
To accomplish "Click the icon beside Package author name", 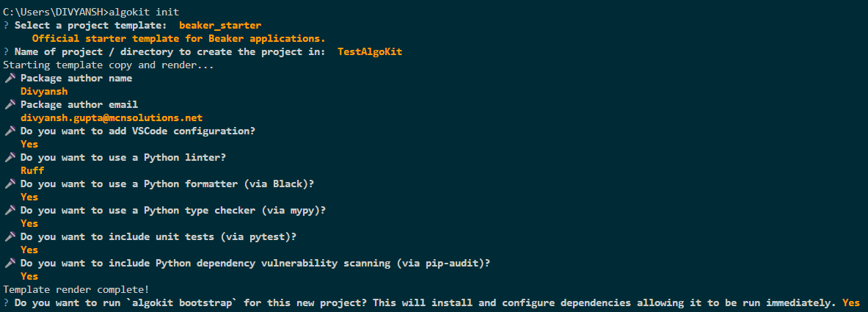I will point(10,78).
